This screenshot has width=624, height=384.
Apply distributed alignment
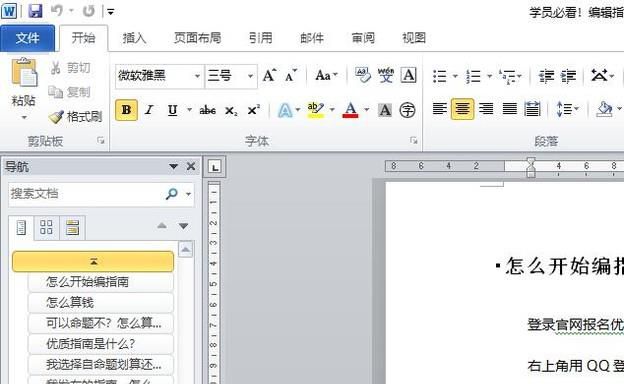pos(532,109)
